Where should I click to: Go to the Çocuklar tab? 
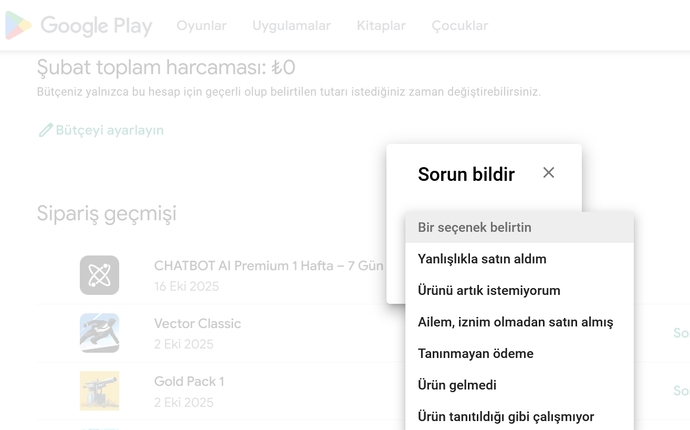[x=459, y=26]
